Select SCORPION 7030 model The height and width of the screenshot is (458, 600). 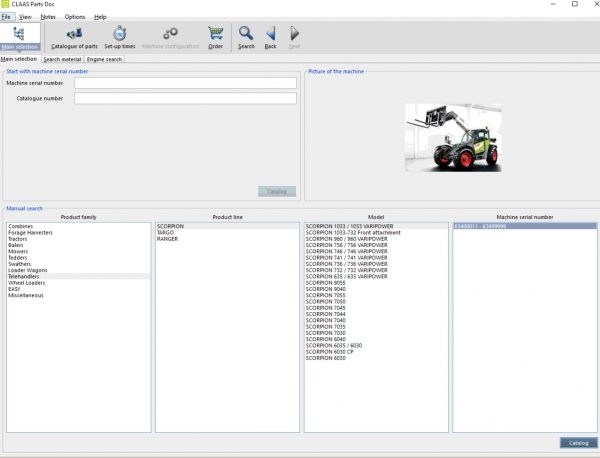click(x=376, y=333)
